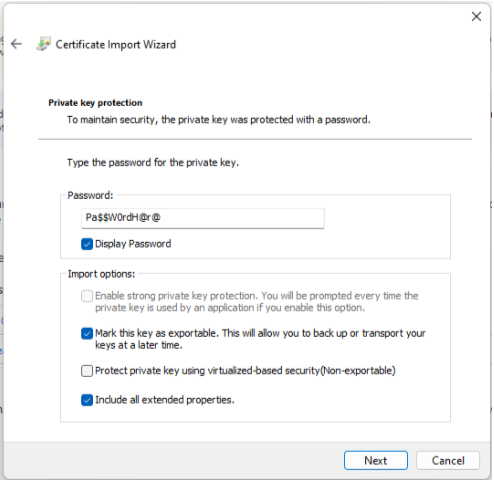Image resolution: width=494 pixels, height=480 pixels.
Task: Click the Next button
Action: [x=376, y=461]
